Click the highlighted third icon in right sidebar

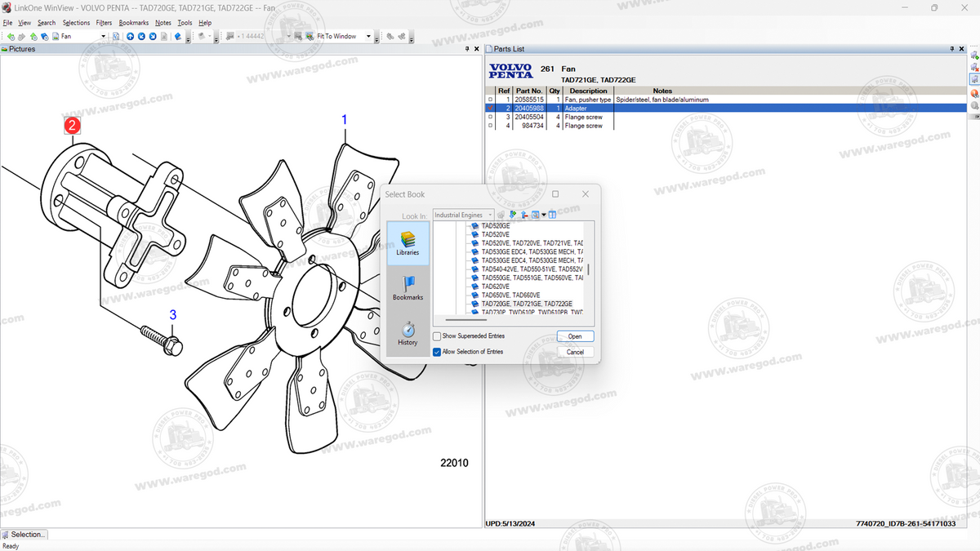pyautogui.click(x=974, y=80)
